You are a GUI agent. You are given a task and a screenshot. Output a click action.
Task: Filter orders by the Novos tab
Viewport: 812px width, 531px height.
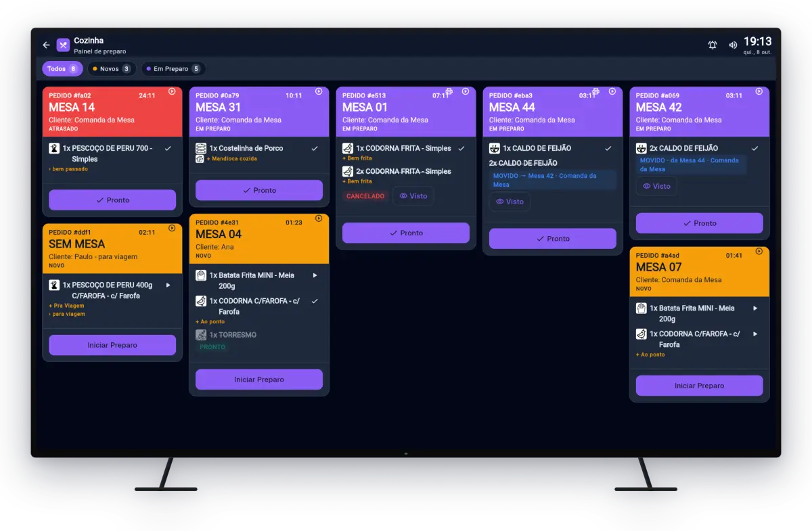tap(112, 69)
